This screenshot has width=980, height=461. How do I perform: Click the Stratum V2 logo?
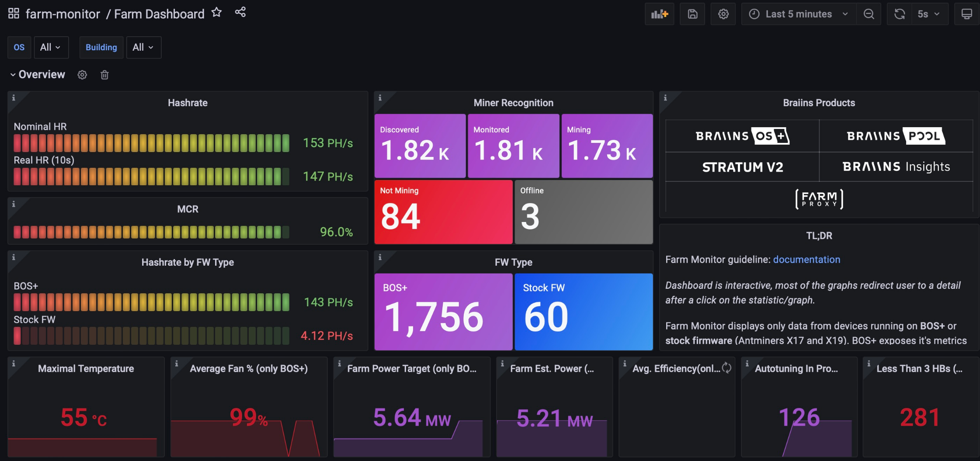[x=742, y=167]
